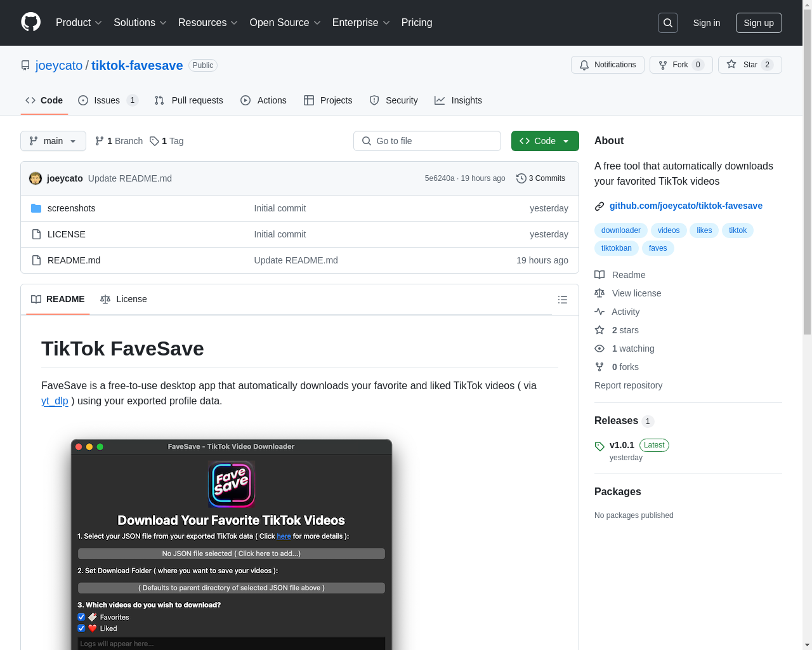Click the 5e6240a commit hash
This screenshot has width=812, height=650.
[440, 178]
